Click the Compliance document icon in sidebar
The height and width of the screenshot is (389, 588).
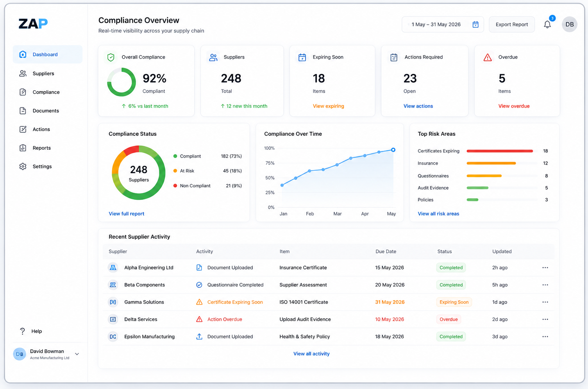[23, 92]
